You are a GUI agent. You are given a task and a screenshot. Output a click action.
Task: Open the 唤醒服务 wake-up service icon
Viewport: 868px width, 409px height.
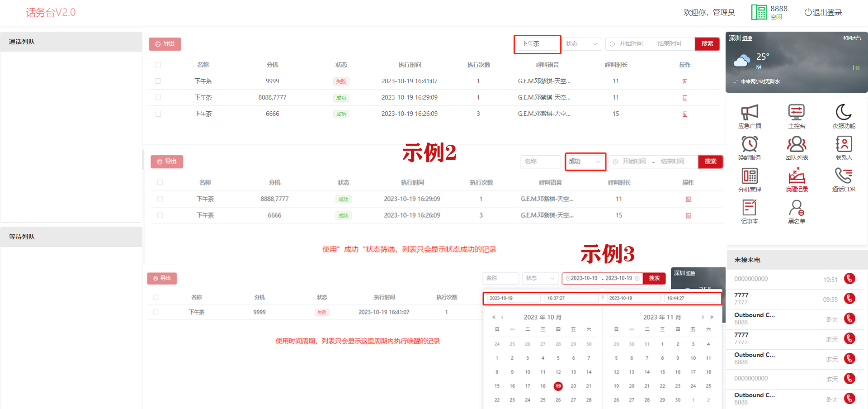coord(749,148)
